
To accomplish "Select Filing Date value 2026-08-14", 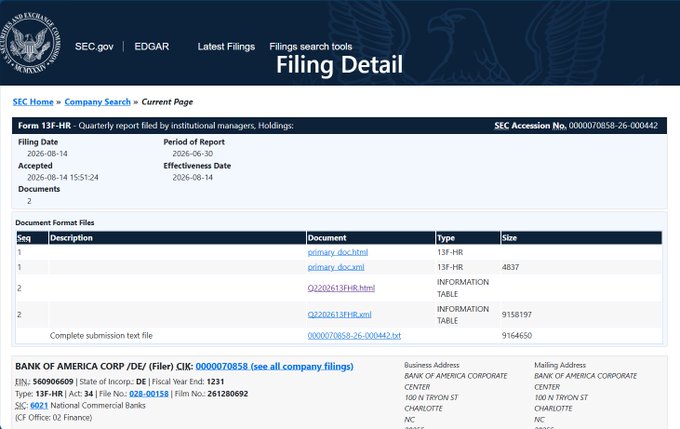I will [x=47, y=154].
